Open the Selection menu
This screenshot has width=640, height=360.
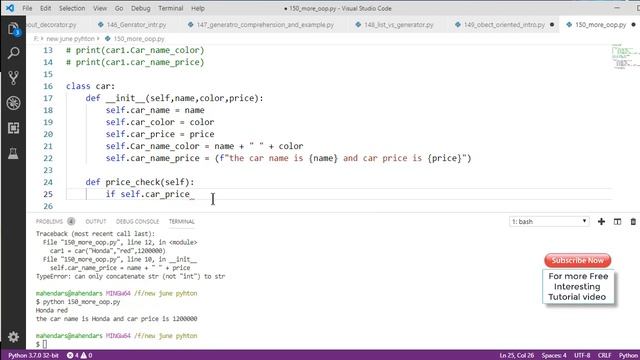click(x=72, y=8)
